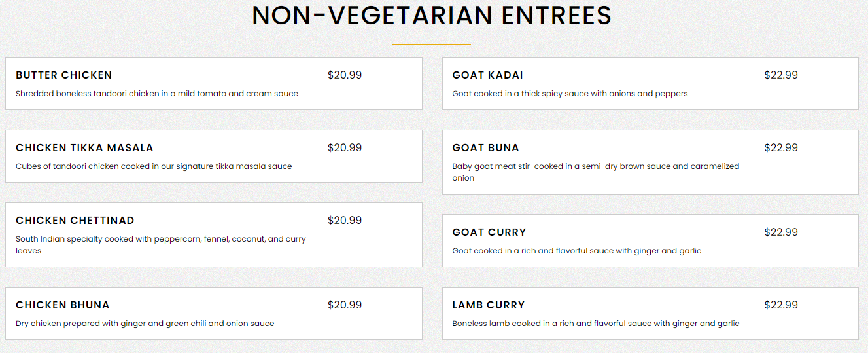The height and width of the screenshot is (353, 868).
Task: Click the price of Chicken Tikka Masala
Action: 345,148
